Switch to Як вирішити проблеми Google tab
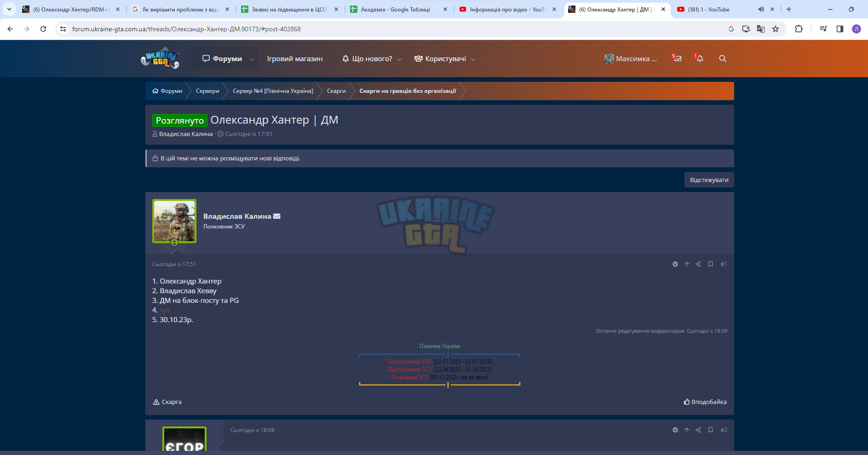The image size is (868, 455). click(180, 9)
